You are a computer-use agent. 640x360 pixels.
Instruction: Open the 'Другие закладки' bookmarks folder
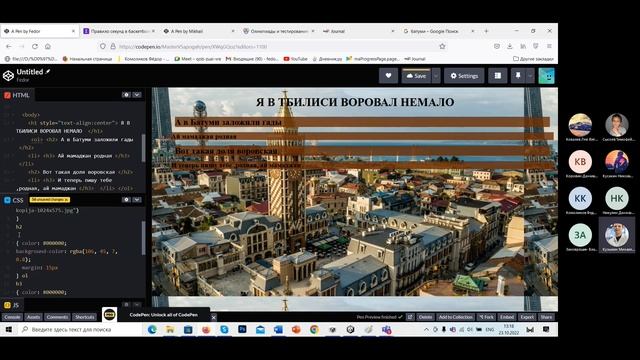point(533,59)
